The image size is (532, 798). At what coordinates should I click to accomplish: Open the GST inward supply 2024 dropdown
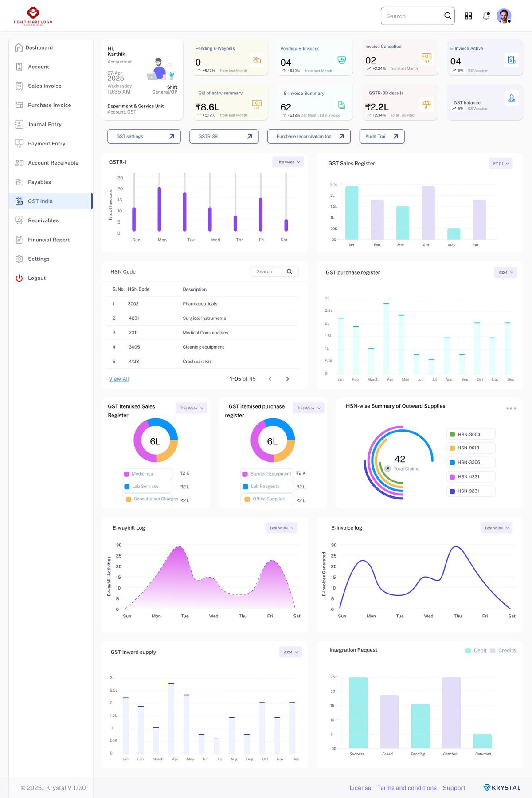point(290,652)
